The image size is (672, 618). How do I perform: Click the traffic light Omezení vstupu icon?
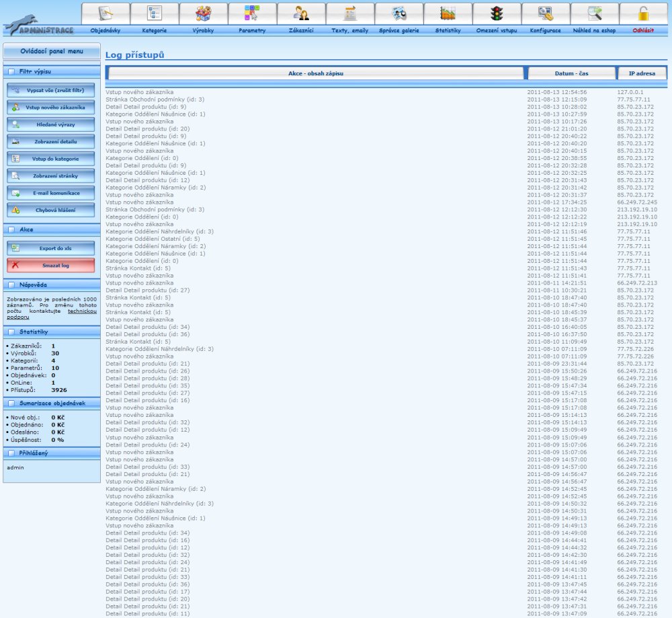tap(497, 13)
